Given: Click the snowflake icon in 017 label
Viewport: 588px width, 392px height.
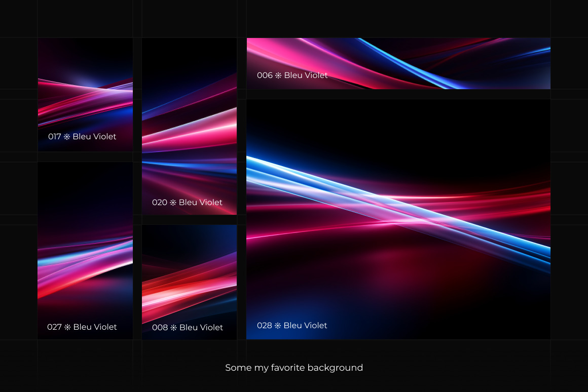Looking at the screenshot, I should 67,137.
